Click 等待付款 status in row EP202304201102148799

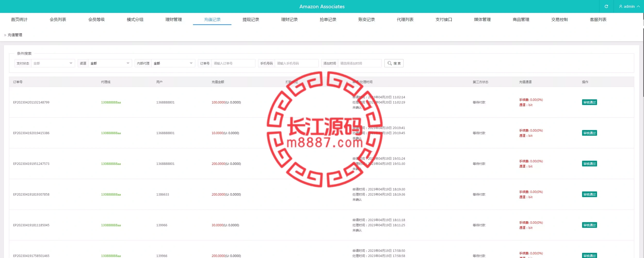pos(479,102)
